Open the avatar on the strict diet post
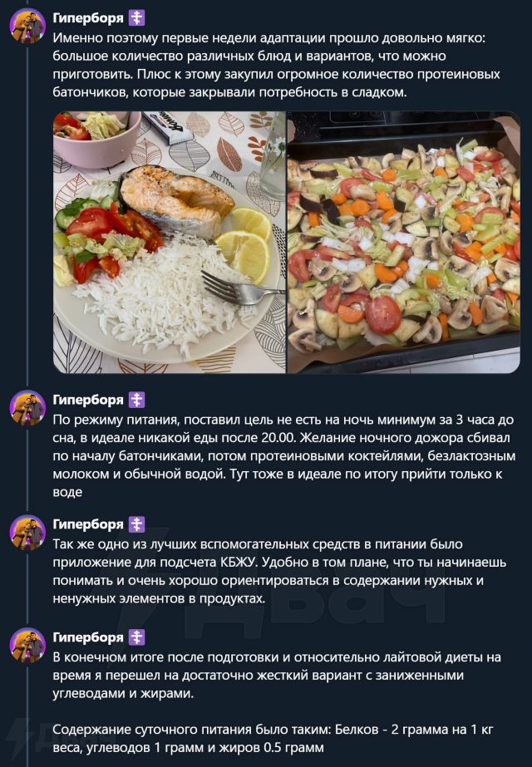 click(x=27, y=645)
